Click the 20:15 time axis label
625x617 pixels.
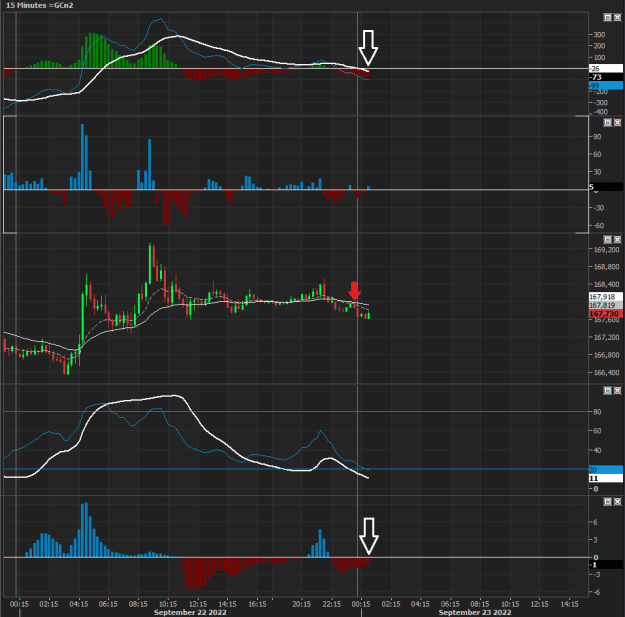pyautogui.click(x=301, y=604)
